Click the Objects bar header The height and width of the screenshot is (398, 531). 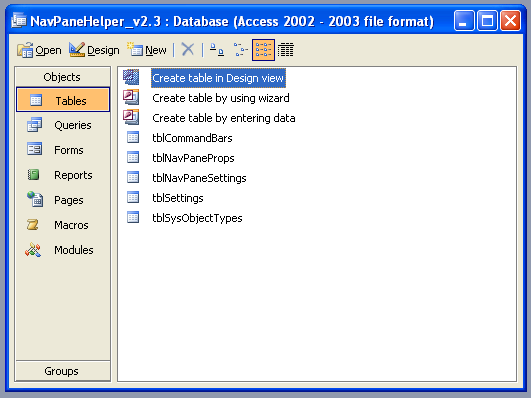click(x=63, y=77)
